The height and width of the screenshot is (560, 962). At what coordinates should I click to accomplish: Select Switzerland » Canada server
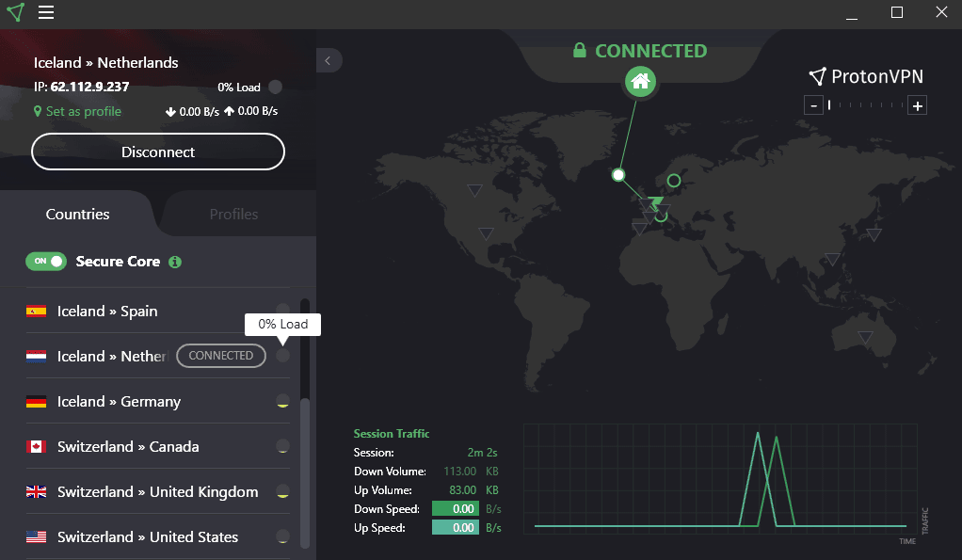158,446
